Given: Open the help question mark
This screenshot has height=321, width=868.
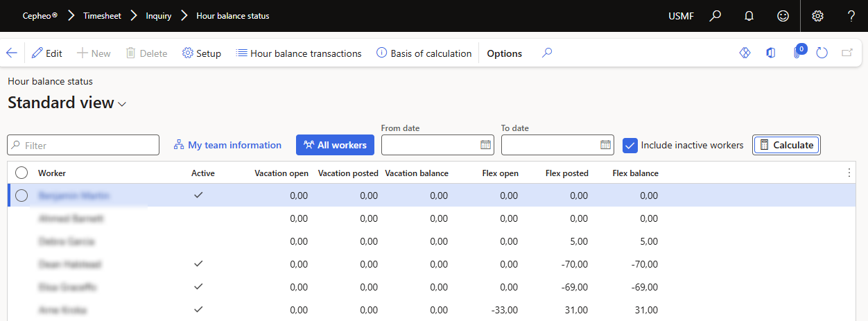Looking at the screenshot, I should [851, 16].
